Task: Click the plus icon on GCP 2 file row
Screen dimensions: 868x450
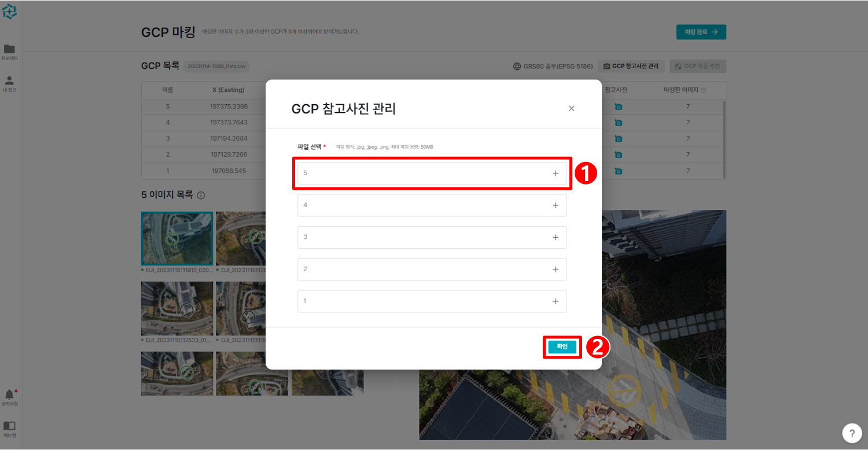Action: coord(555,269)
